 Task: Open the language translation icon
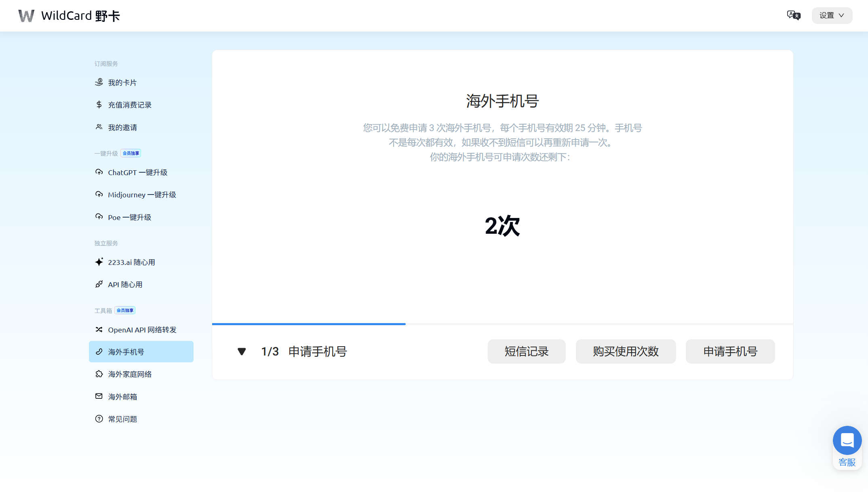[794, 15]
